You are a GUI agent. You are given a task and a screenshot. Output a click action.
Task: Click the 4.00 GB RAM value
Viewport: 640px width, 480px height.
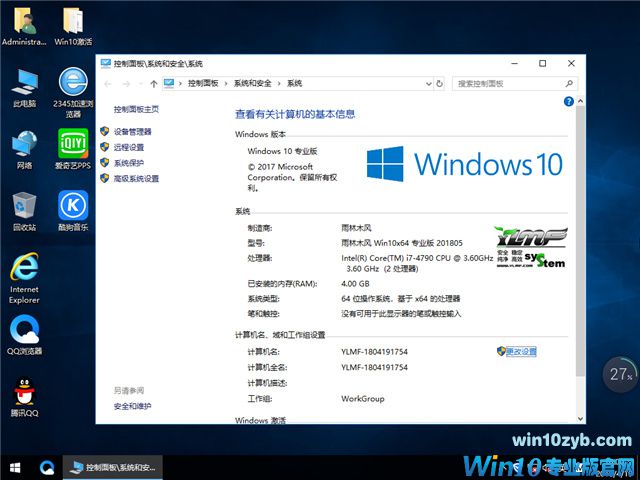tap(355, 283)
